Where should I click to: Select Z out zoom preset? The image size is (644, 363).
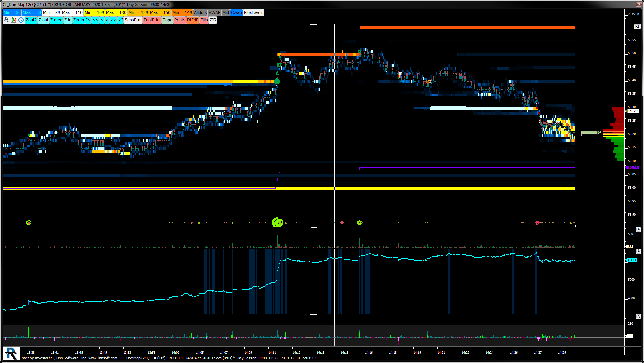(44, 20)
